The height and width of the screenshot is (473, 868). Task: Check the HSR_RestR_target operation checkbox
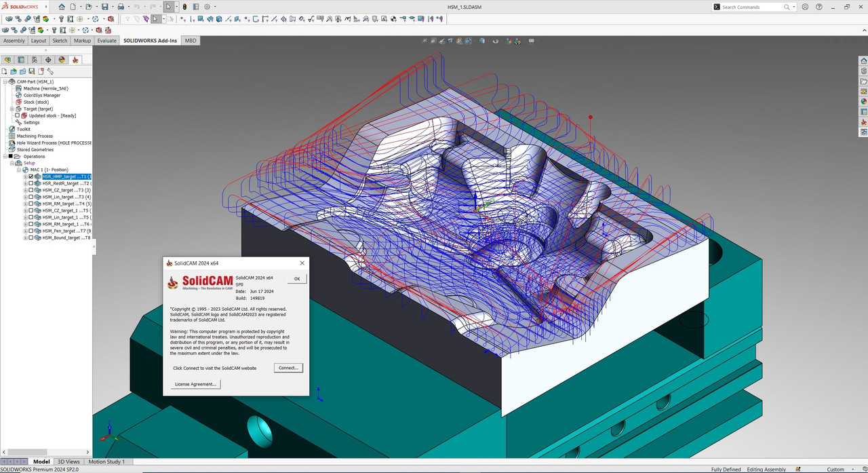[31, 183]
